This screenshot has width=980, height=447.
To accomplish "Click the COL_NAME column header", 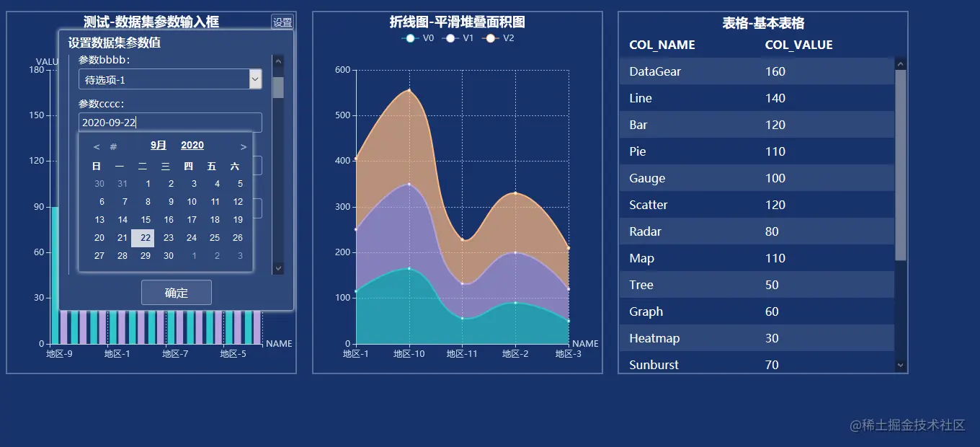I will (662, 45).
